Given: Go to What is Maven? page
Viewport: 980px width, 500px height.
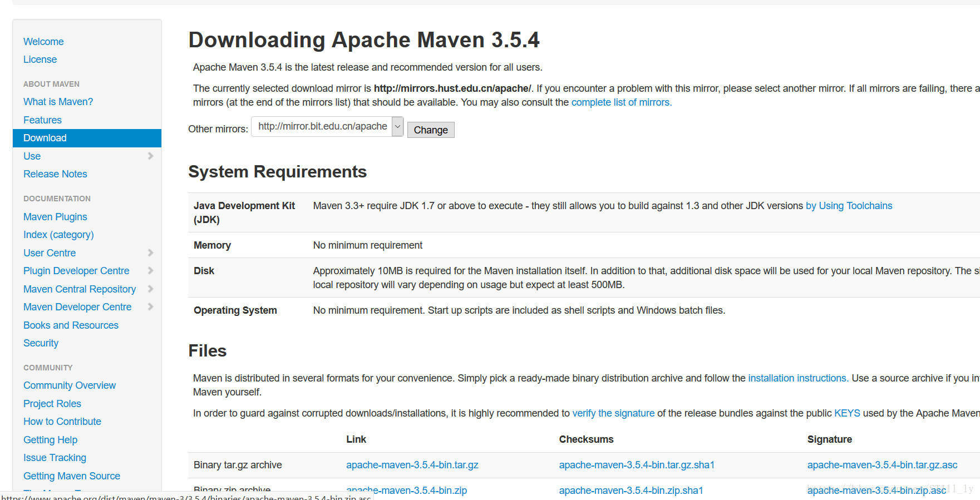Looking at the screenshot, I should [x=58, y=102].
